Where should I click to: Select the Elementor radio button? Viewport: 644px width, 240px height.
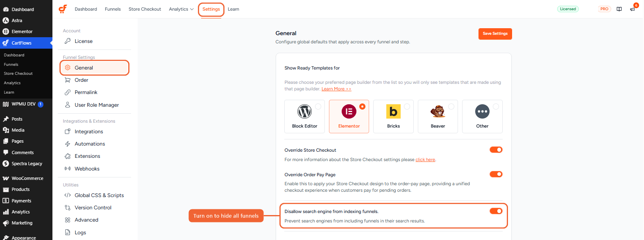(362, 106)
